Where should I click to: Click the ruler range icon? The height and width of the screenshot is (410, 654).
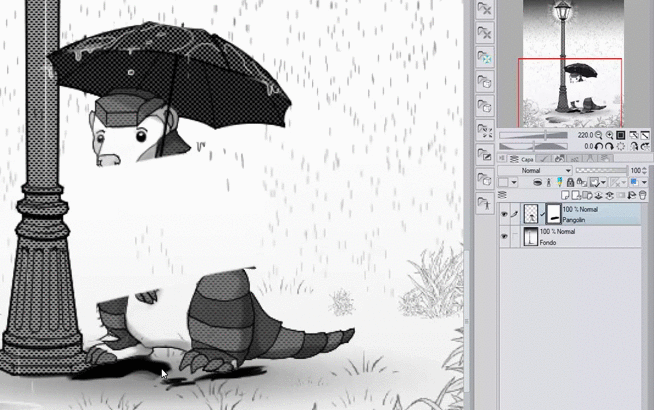615,182
